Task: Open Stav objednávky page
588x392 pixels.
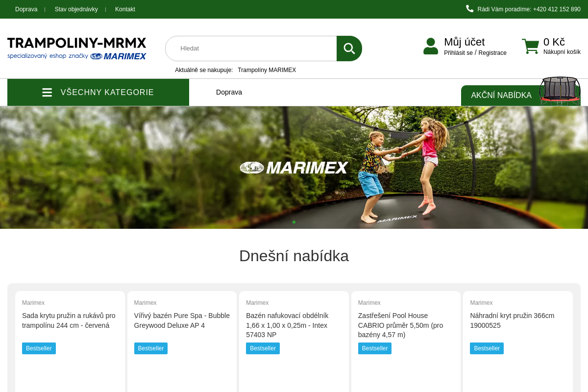Action: tap(76, 9)
